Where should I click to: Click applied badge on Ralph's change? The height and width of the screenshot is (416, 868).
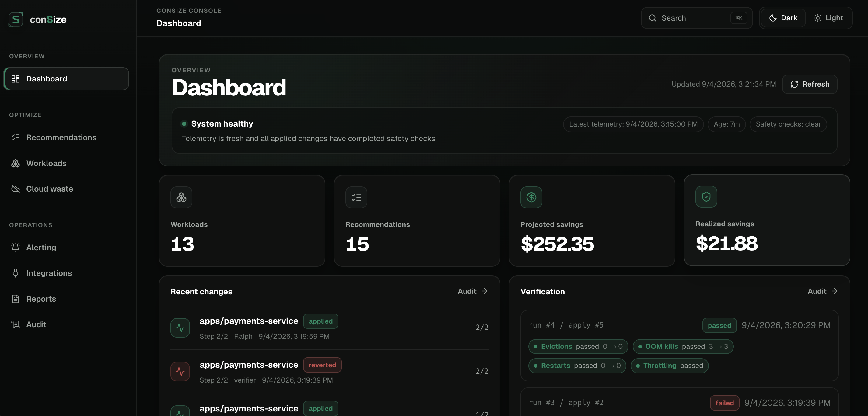[x=320, y=321]
